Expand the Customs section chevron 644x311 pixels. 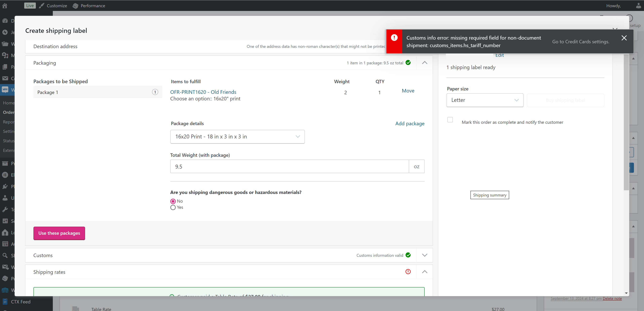point(425,255)
